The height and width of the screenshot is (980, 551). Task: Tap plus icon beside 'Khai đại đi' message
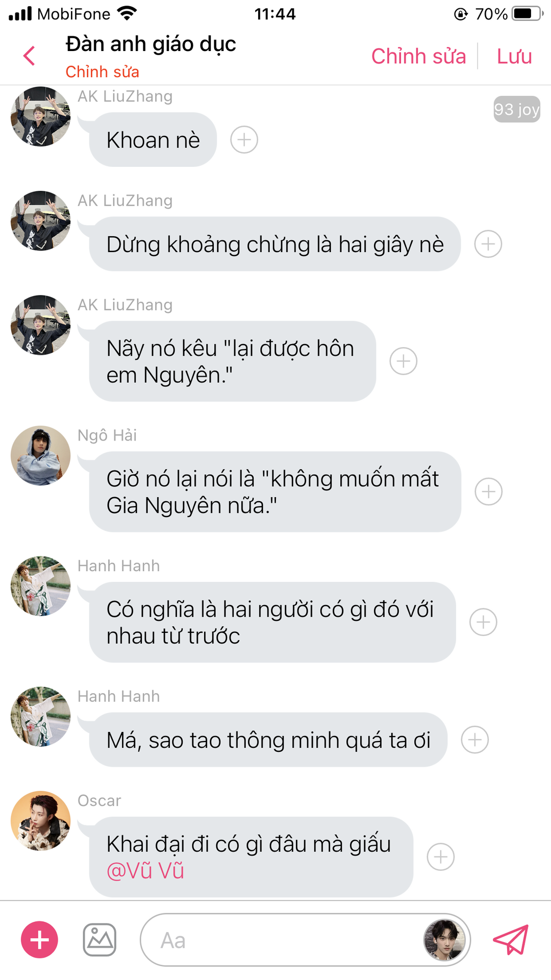pyautogui.click(x=441, y=857)
